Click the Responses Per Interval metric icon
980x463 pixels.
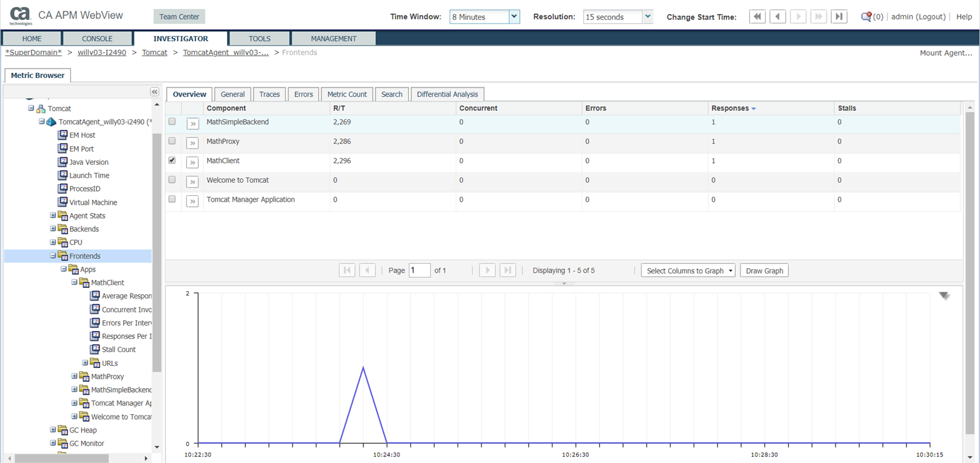pos(95,336)
